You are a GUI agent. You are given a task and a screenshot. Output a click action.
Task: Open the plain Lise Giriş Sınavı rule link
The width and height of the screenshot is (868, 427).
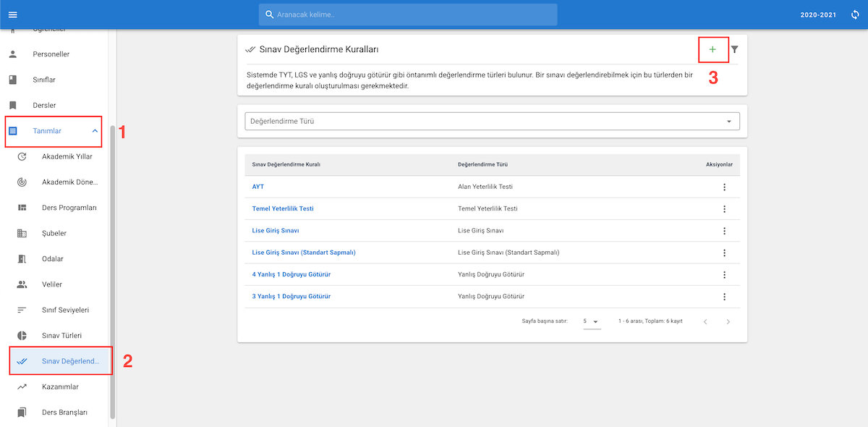pyautogui.click(x=276, y=231)
